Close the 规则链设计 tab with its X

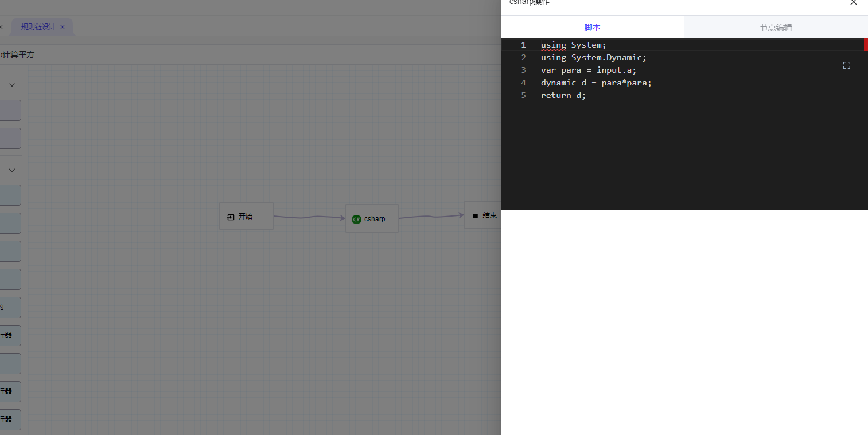[63, 27]
